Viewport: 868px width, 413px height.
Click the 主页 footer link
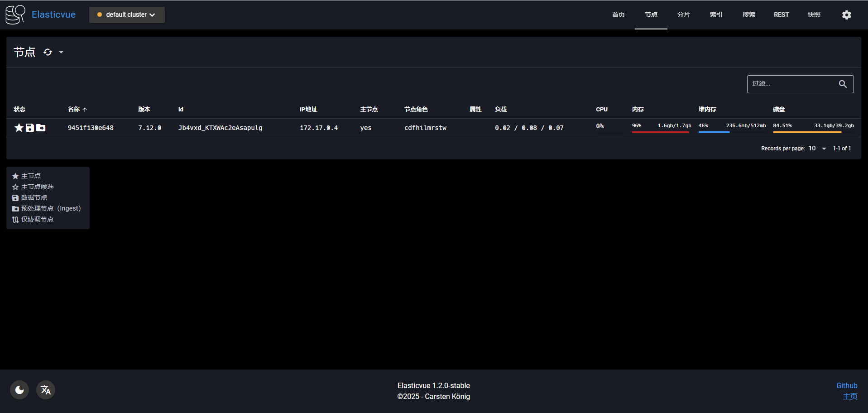(850, 396)
